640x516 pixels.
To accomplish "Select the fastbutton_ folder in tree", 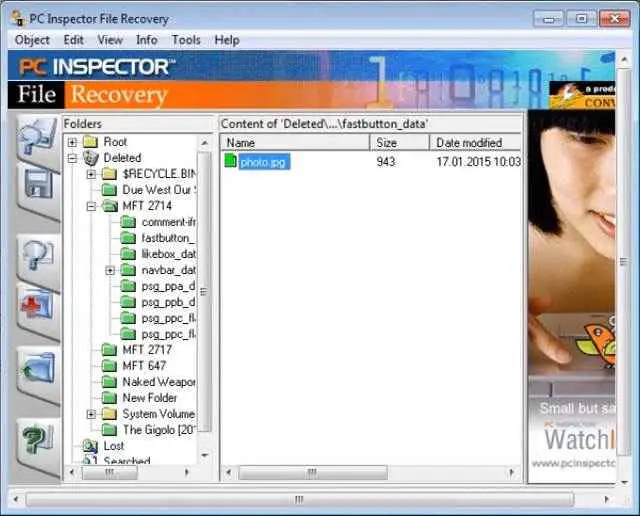I will tap(169, 238).
